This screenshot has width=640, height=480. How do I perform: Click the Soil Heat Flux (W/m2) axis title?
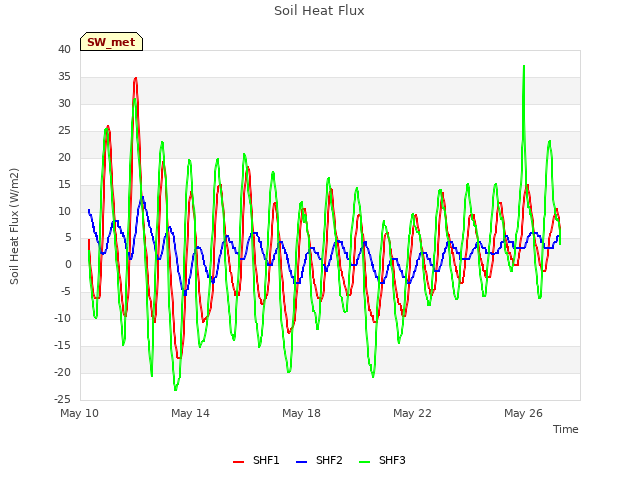[14, 226]
